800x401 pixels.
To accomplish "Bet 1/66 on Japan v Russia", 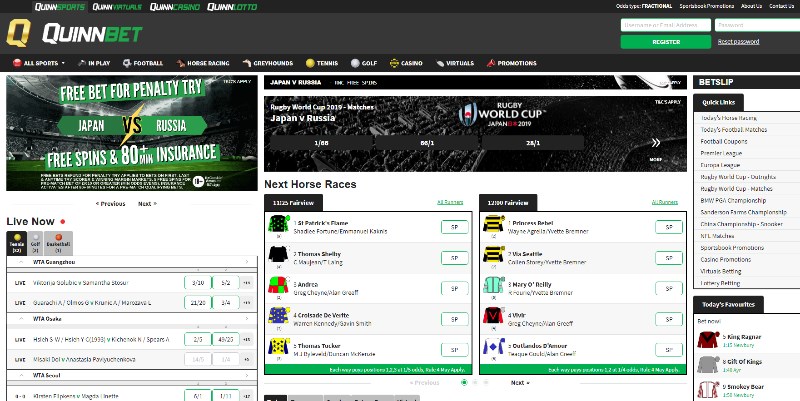I will [321, 143].
